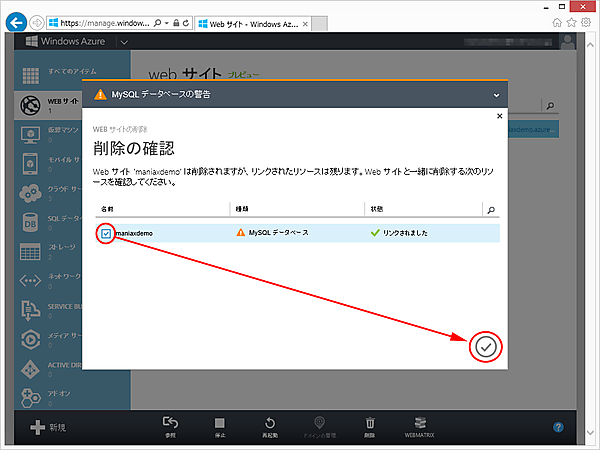Image resolution: width=600 pixels, height=450 pixels.
Task: Click the browser back button
Action: pos(16,20)
